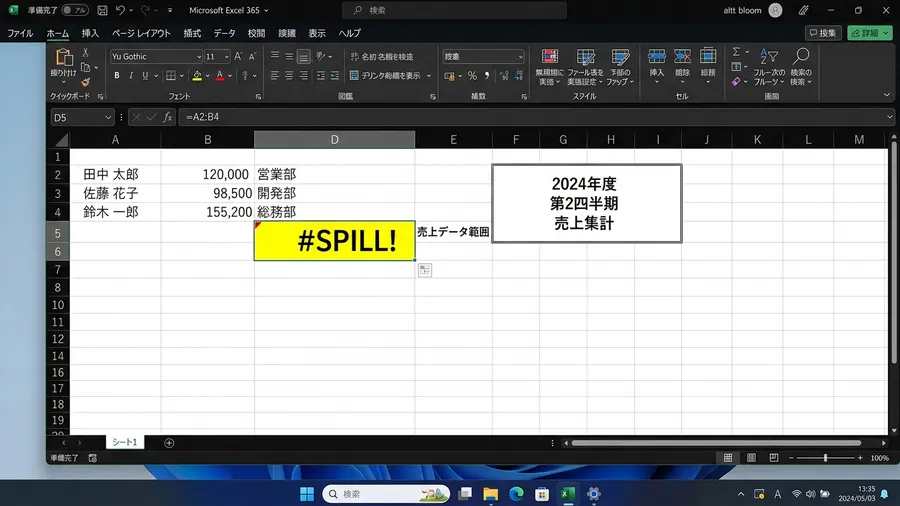
Task: Click the comments button in tab bar
Action: point(823,33)
